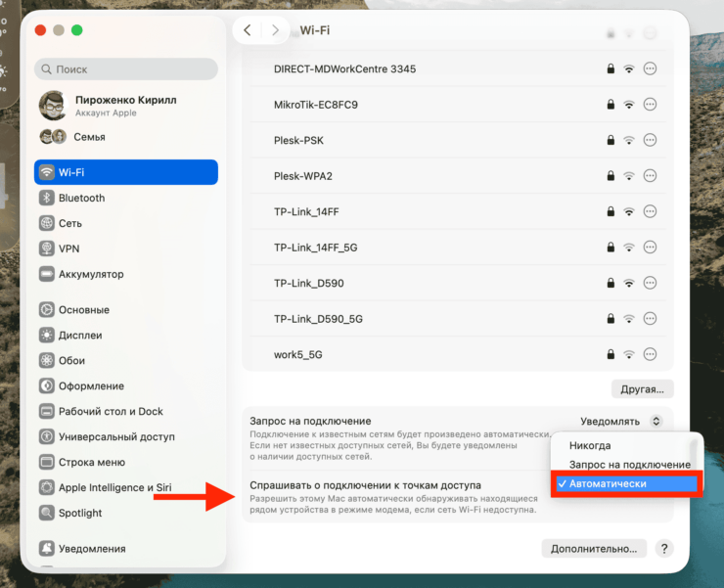The width and height of the screenshot is (724, 588).
Task: Click the Другая... button
Action: pos(642,389)
